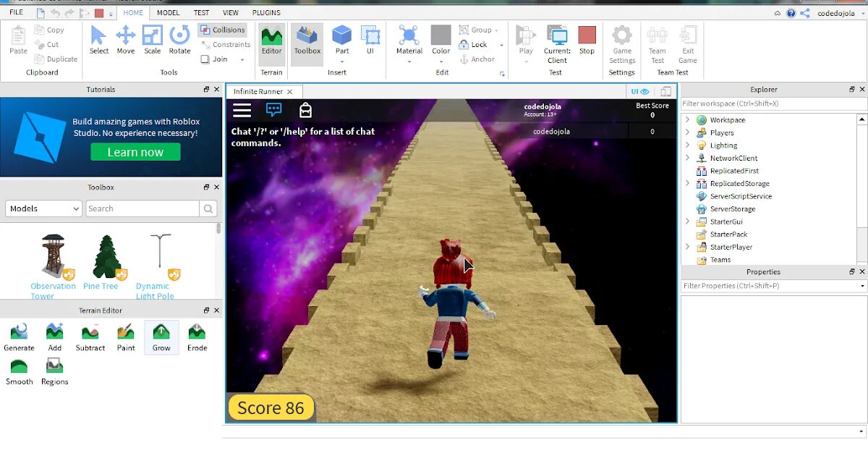868x456 pixels.
Task: Toggle the Anchor option
Action: pyautogui.click(x=477, y=59)
